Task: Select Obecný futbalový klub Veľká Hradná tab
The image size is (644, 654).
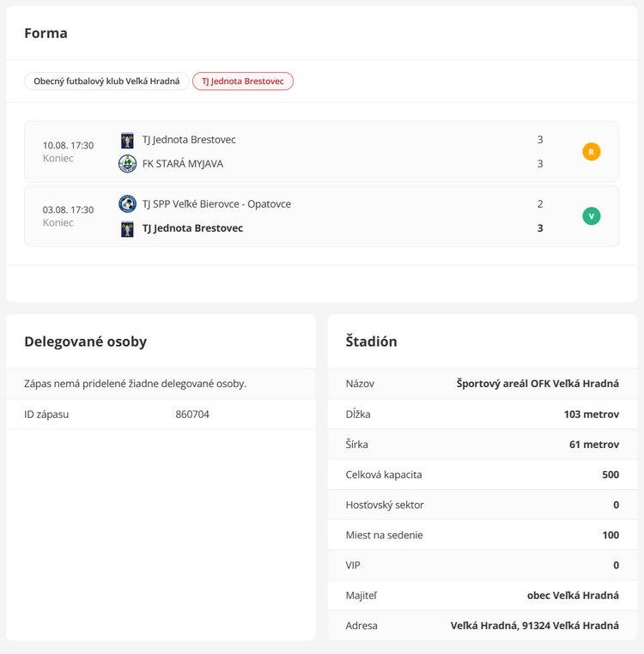Action: [106, 82]
